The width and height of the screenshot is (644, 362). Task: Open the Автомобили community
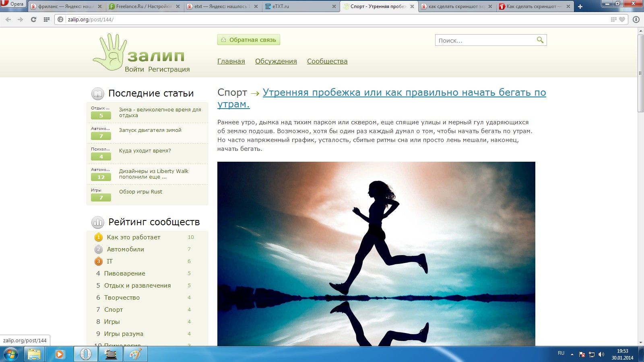tap(126, 249)
